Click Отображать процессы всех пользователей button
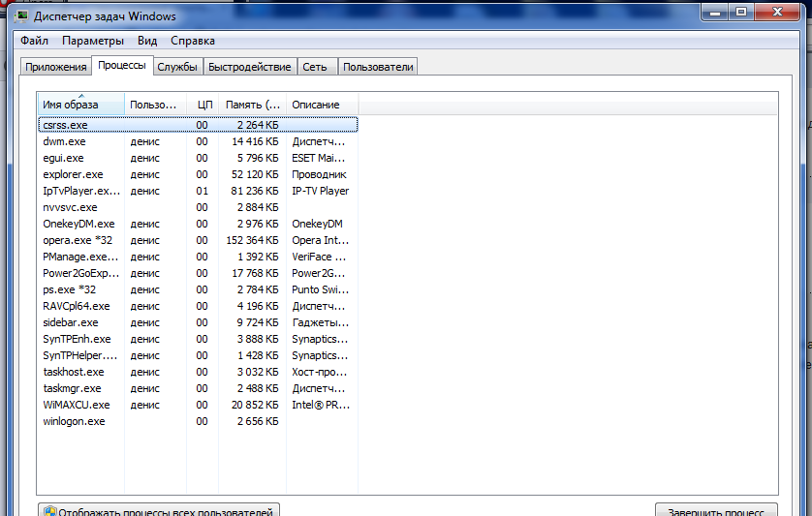This screenshot has width=812, height=516. 160,510
